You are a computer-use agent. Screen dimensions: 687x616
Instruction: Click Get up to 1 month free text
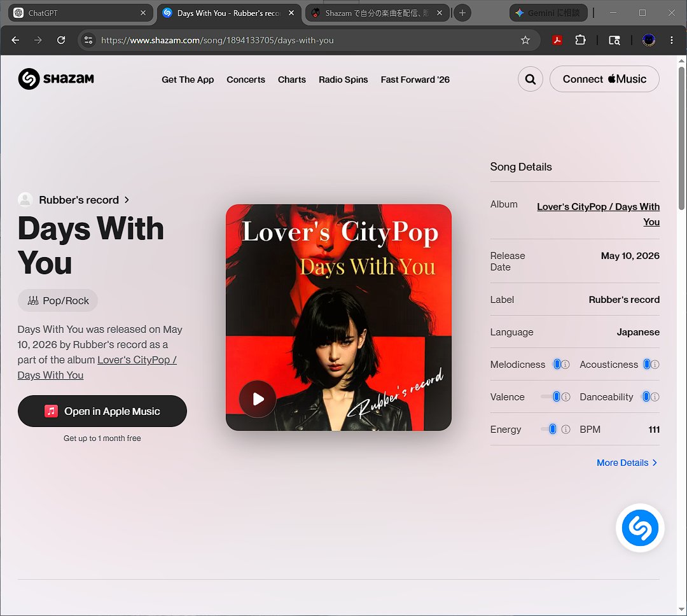102,438
